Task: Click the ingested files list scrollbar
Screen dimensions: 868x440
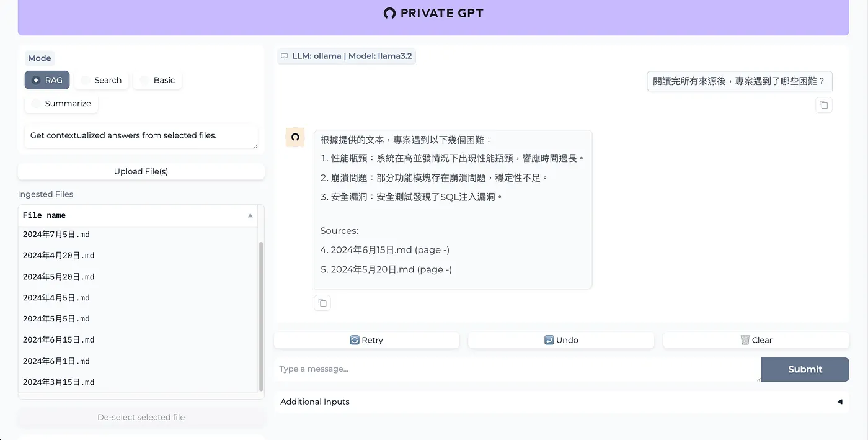Action: 261,317
